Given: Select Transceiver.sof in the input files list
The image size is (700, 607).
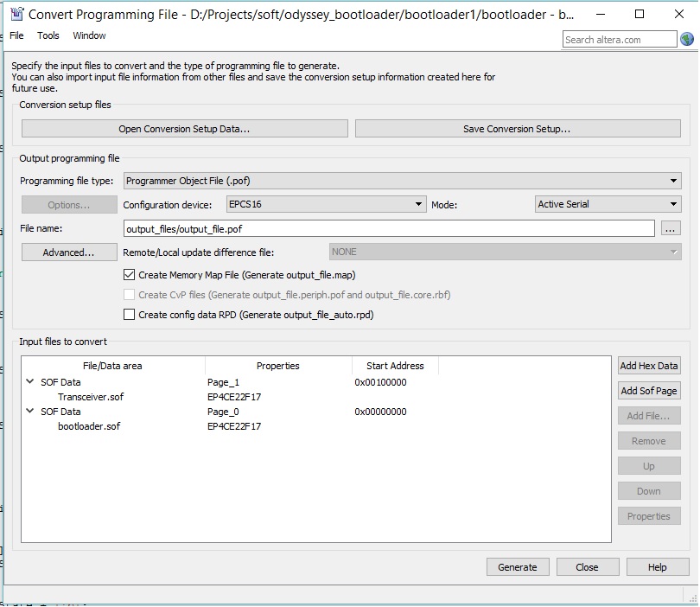Looking at the screenshot, I should (91, 397).
